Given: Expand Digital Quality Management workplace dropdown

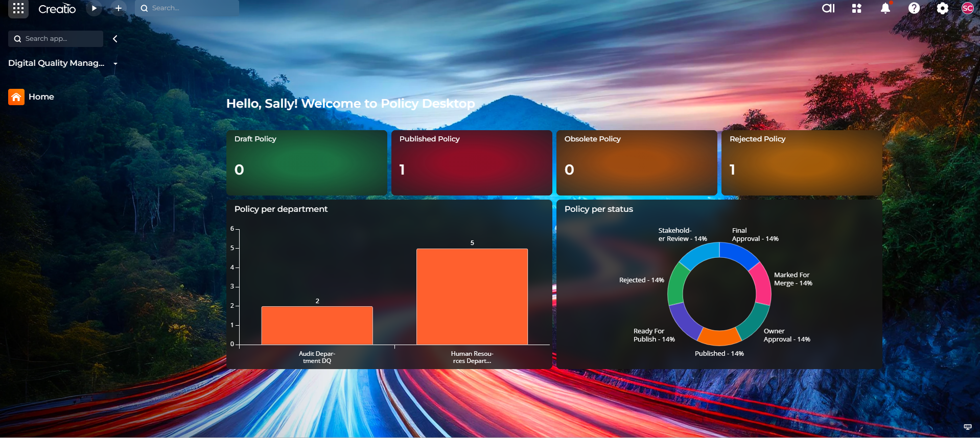Looking at the screenshot, I should 115,64.
